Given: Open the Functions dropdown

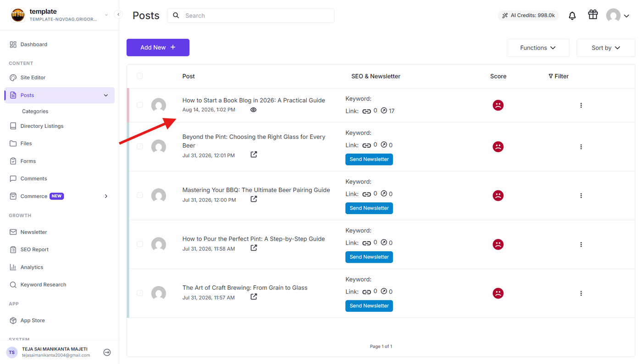Looking at the screenshot, I should (x=538, y=48).
